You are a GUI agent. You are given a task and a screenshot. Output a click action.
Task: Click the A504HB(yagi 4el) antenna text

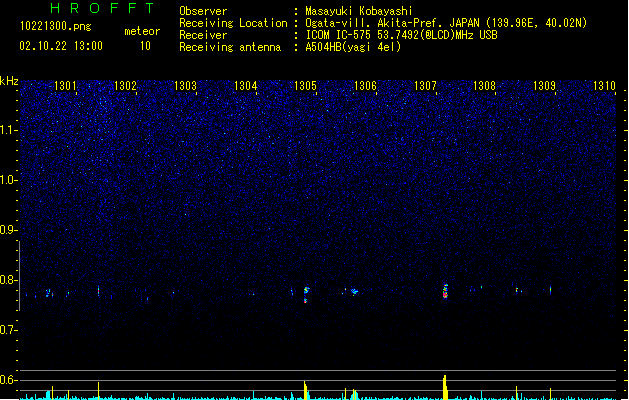(353, 47)
